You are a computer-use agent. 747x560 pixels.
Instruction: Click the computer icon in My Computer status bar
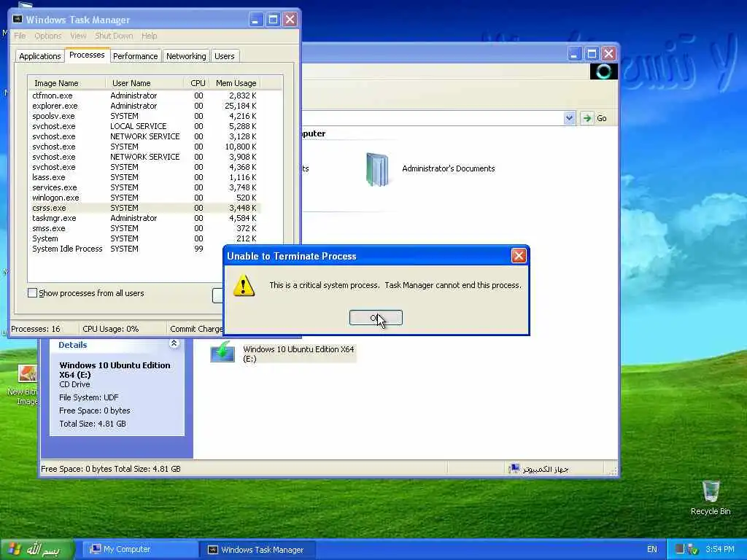[514, 469]
